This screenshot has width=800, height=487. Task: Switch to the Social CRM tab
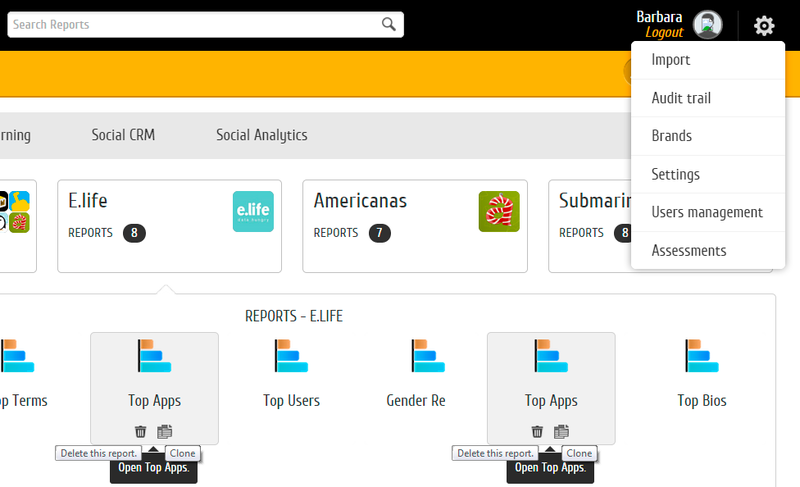click(123, 135)
